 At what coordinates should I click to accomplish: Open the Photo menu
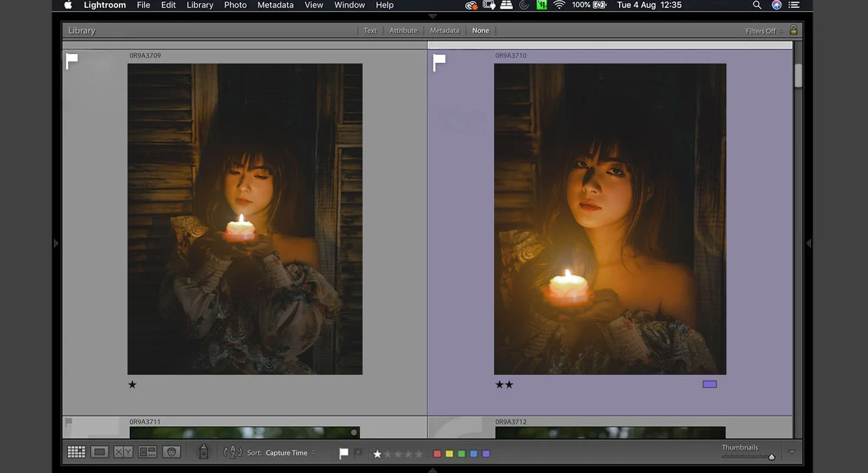click(235, 5)
